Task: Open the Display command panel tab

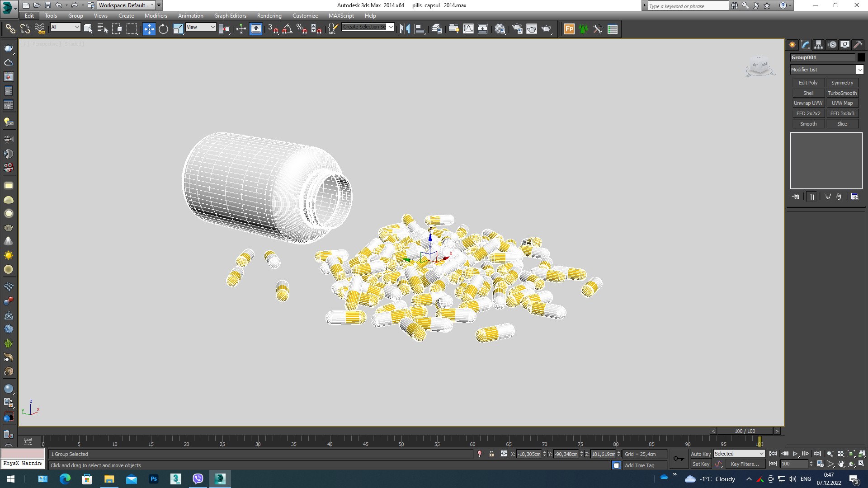Action: coord(844,45)
